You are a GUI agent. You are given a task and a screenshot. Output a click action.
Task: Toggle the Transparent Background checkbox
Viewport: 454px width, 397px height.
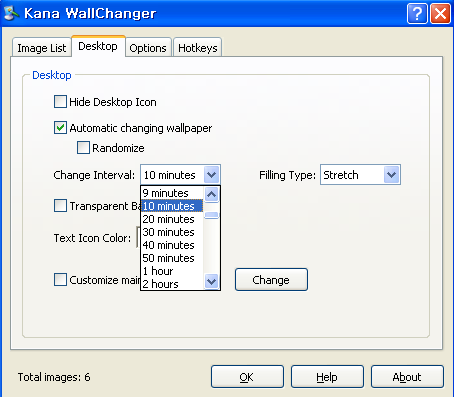tap(60, 206)
